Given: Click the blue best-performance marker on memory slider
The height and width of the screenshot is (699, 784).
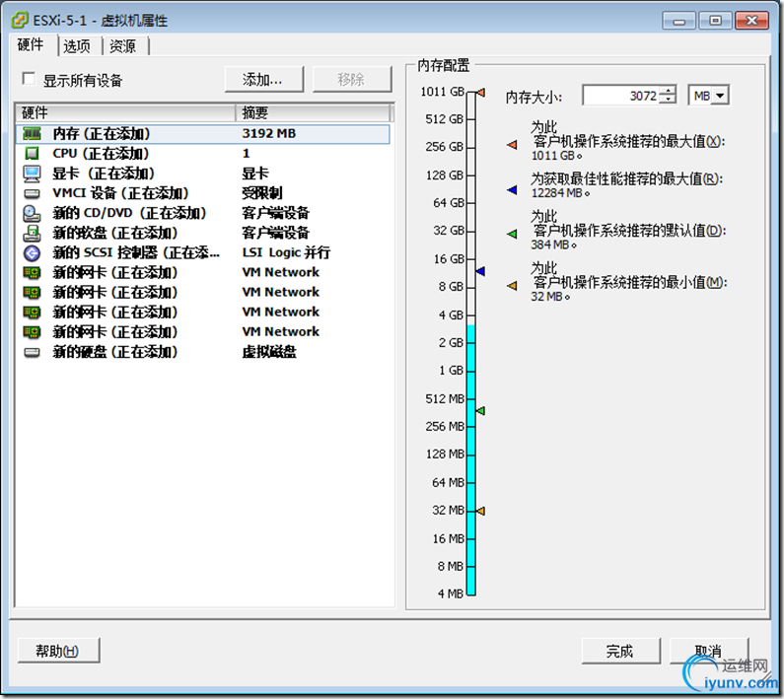Looking at the screenshot, I should 480,271.
